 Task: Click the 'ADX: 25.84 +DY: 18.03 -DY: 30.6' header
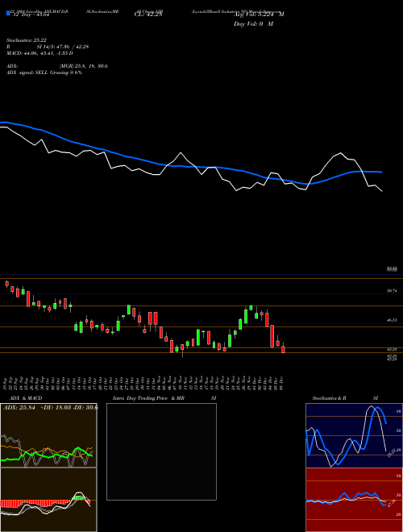click(50, 408)
